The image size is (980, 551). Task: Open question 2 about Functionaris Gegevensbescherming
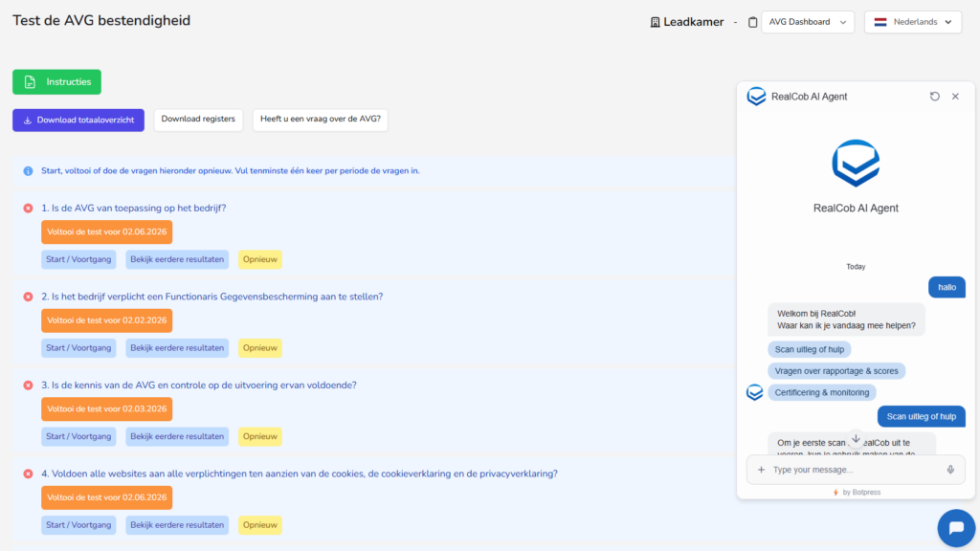[212, 297]
